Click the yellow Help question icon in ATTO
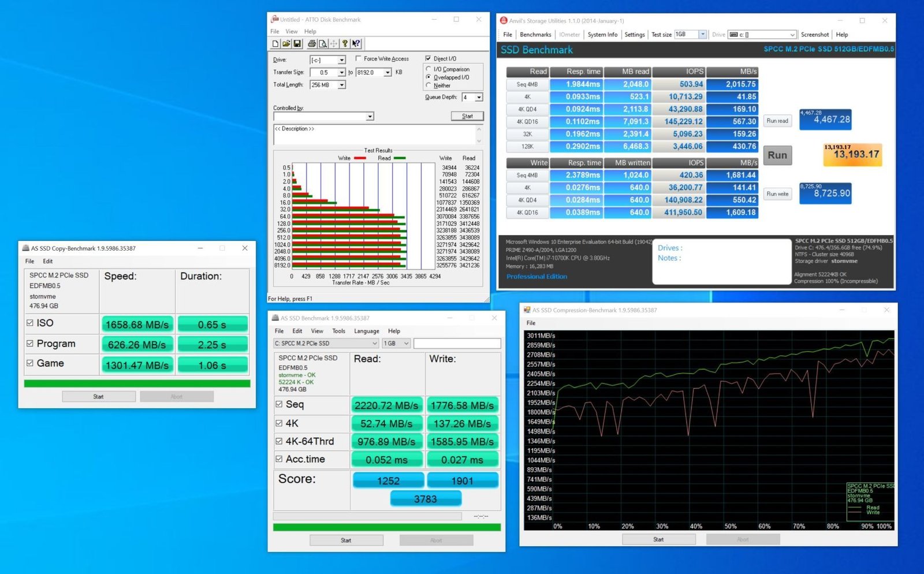Image resolution: width=924 pixels, height=574 pixels. (345, 44)
